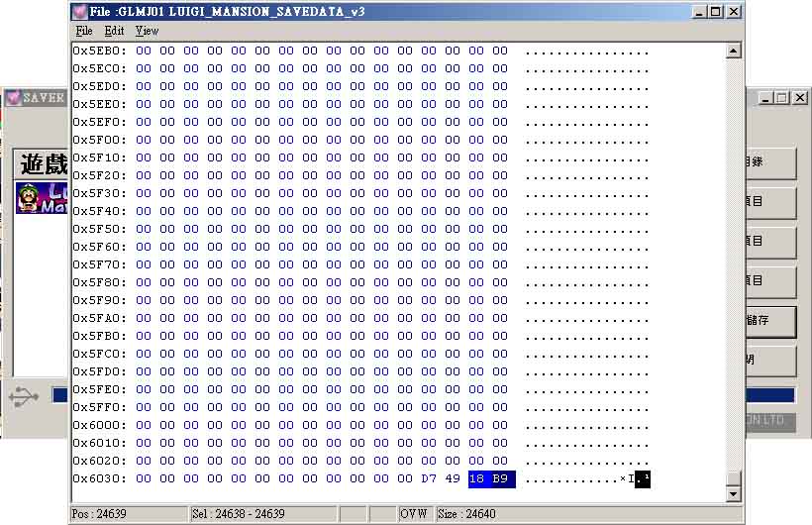Click scrollbar down arrow in hex view

pyautogui.click(x=734, y=494)
